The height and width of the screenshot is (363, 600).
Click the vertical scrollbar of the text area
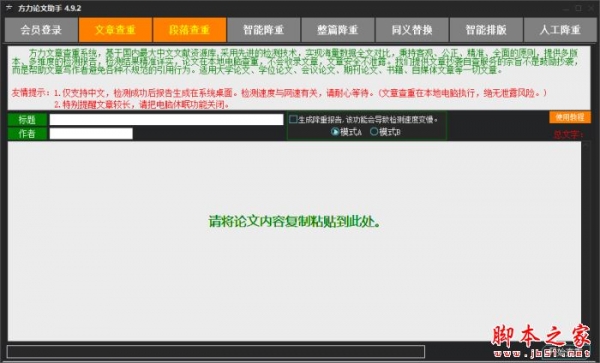tap(586, 241)
